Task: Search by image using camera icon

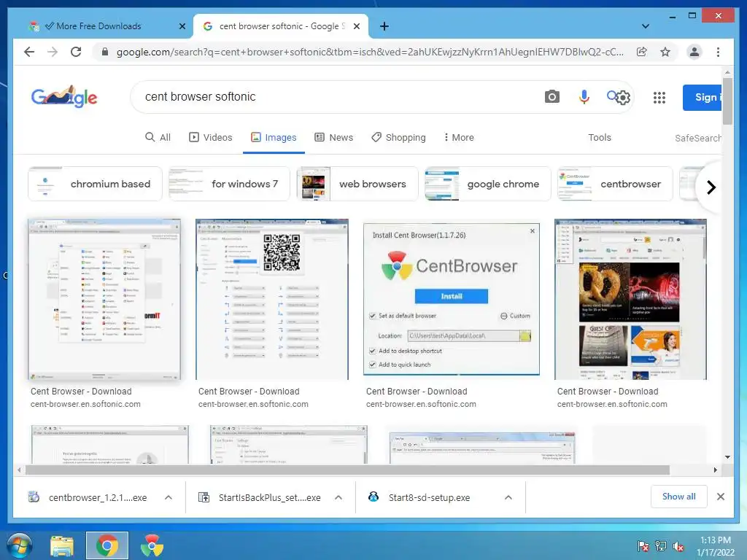Action: coord(551,97)
